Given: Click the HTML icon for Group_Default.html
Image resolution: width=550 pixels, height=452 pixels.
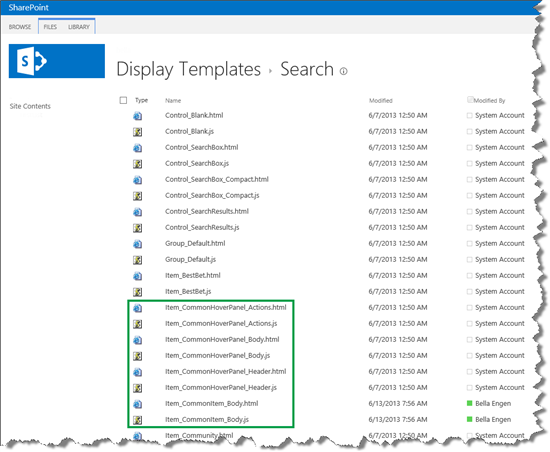Looking at the screenshot, I should point(138,244).
